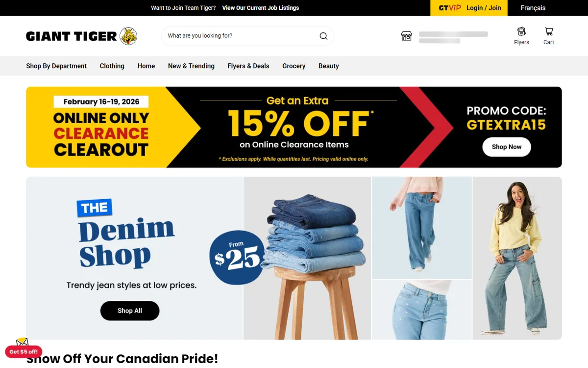The image size is (588, 368).
Task: Switch language to Français
Action: (x=533, y=8)
